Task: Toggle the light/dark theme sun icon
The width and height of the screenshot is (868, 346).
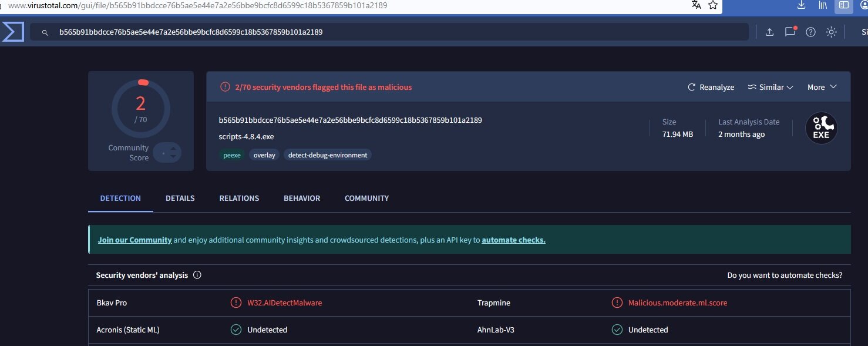Action: [831, 32]
